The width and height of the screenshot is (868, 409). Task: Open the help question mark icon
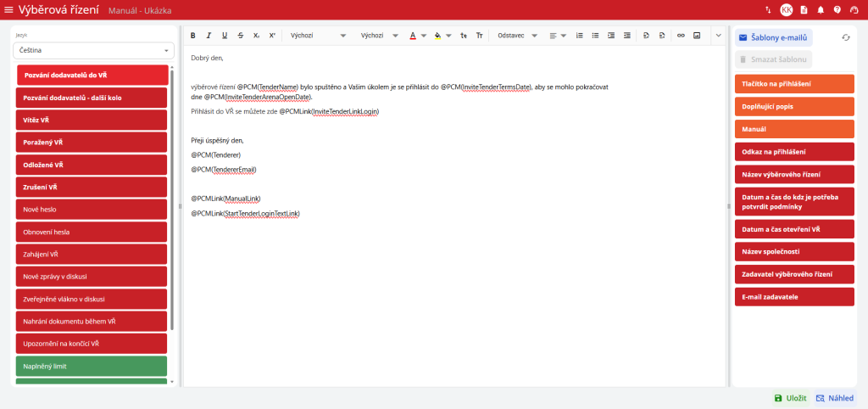coord(837,10)
